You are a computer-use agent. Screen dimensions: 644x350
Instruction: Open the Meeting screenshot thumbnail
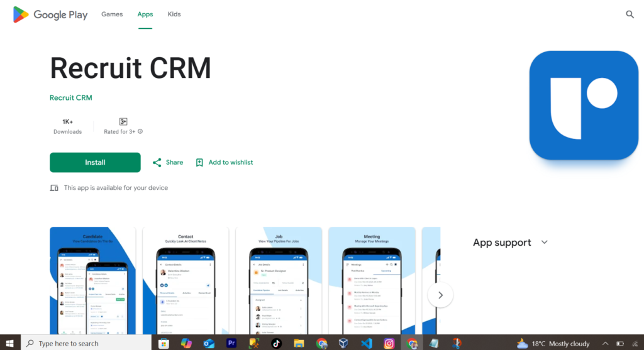(372, 281)
